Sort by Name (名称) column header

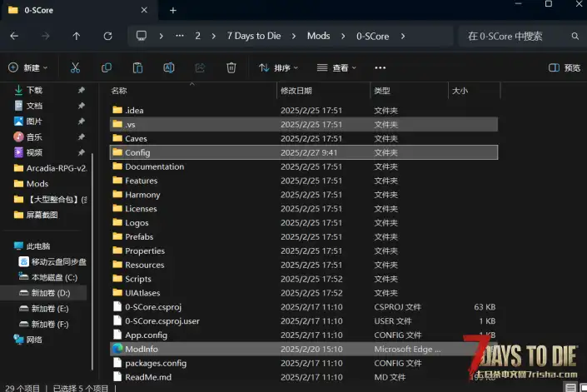[119, 91]
